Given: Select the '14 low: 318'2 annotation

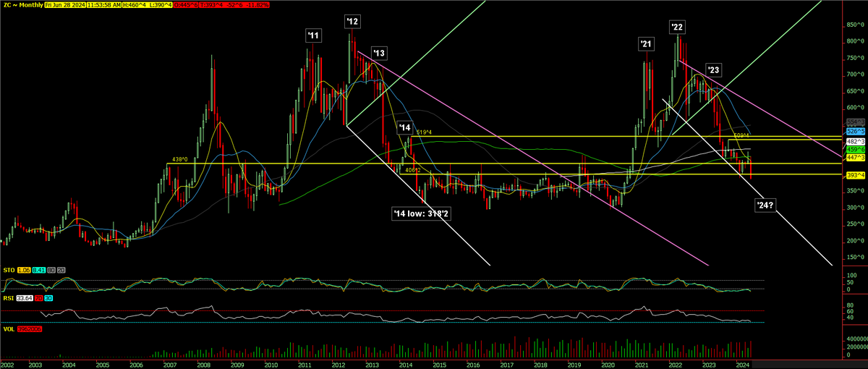Looking at the screenshot, I should [422, 214].
